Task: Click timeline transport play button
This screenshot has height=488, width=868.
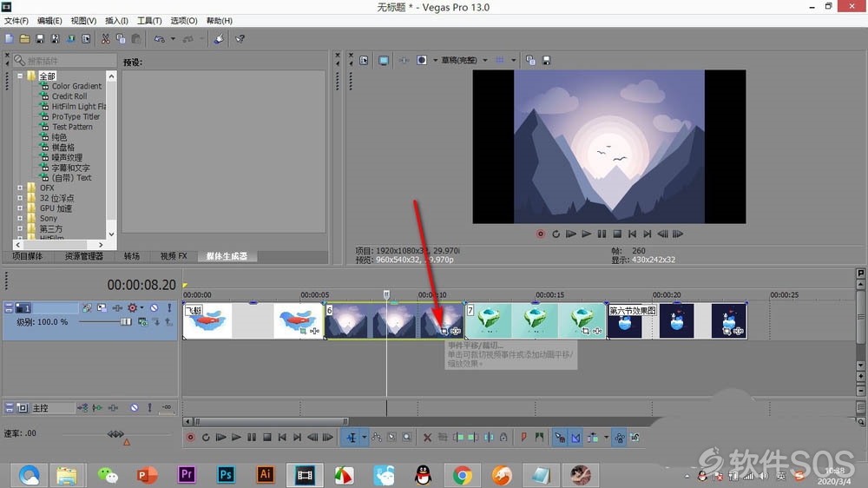Action: pyautogui.click(x=236, y=438)
